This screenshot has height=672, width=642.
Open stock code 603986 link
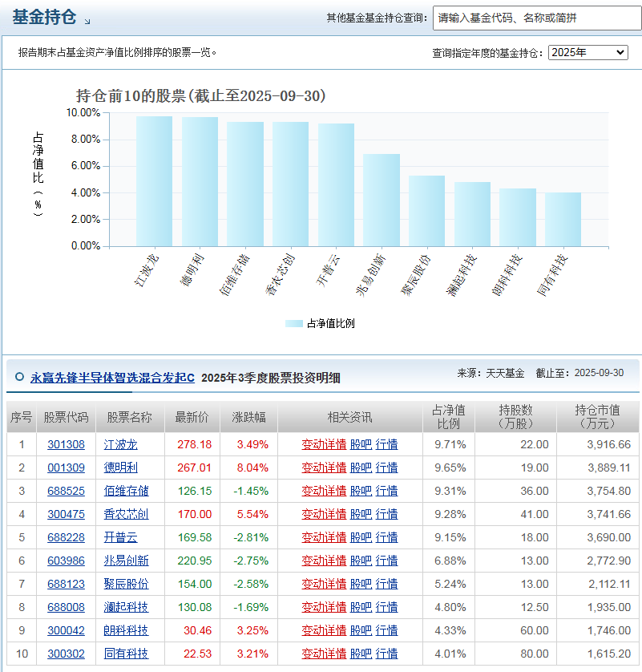(x=66, y=561)
